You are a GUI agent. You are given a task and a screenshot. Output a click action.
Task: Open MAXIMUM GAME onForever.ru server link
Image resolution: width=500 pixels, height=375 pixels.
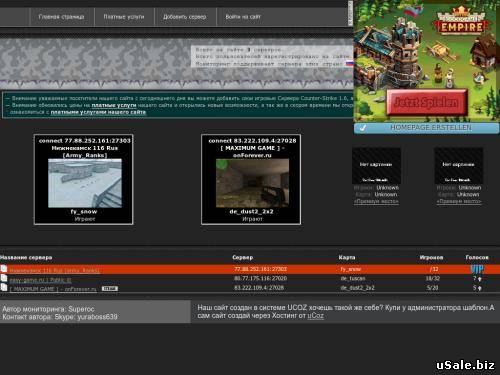(53, 289)
